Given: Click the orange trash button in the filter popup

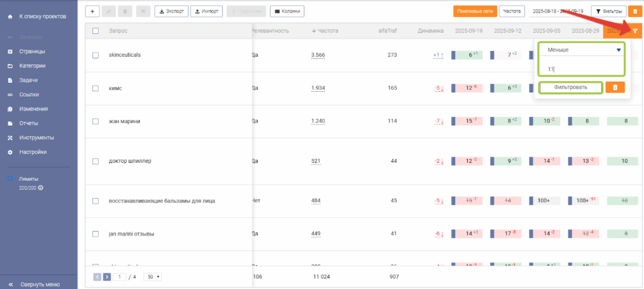Looking at the screenshot, I should tap(615, 87).
